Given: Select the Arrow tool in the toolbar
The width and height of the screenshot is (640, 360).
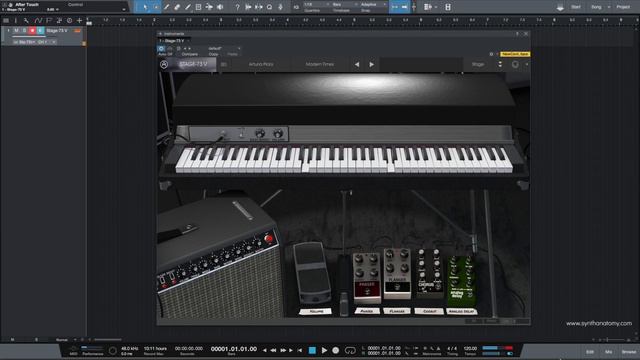Looking at the screenshot, I should [x=145, y=7].
